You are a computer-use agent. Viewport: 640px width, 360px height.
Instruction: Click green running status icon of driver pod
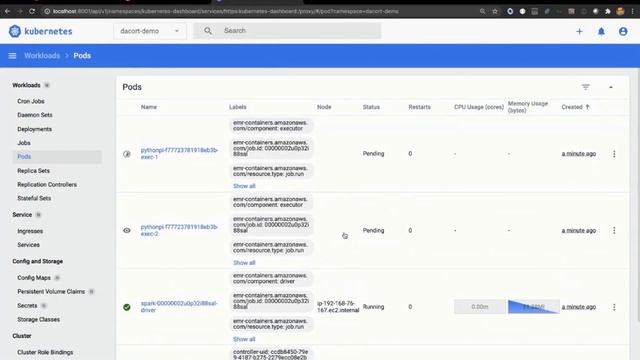(x=127, y=307)
